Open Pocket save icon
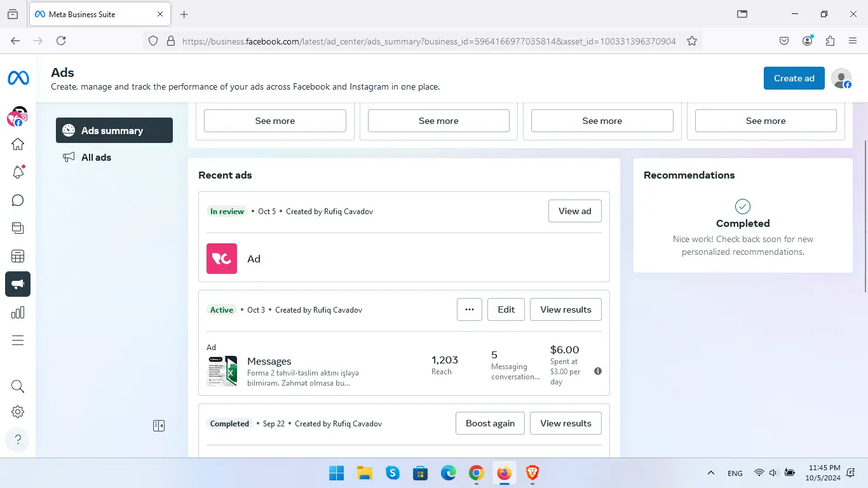This screenshot has width=868, height=488. tap(784, 41)
